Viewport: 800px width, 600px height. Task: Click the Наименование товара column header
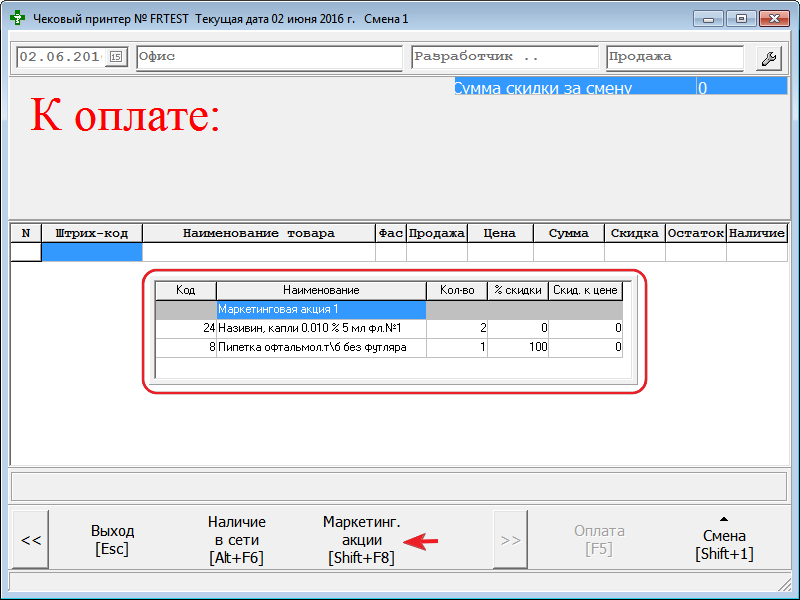[258, 233]
